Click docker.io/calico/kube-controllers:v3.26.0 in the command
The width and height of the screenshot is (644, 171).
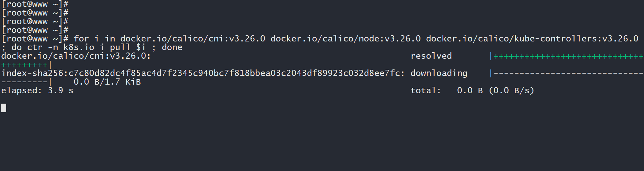tap(532, 39)
